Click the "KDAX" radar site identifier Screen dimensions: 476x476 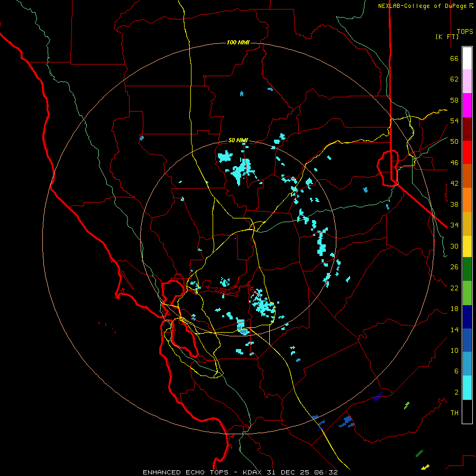[253, 472]
